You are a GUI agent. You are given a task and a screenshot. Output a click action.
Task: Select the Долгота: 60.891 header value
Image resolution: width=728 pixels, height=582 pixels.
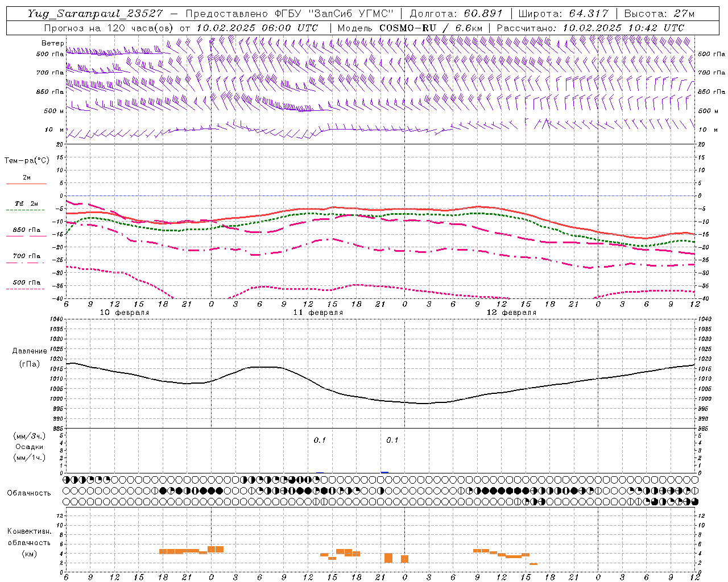[456, 14]
